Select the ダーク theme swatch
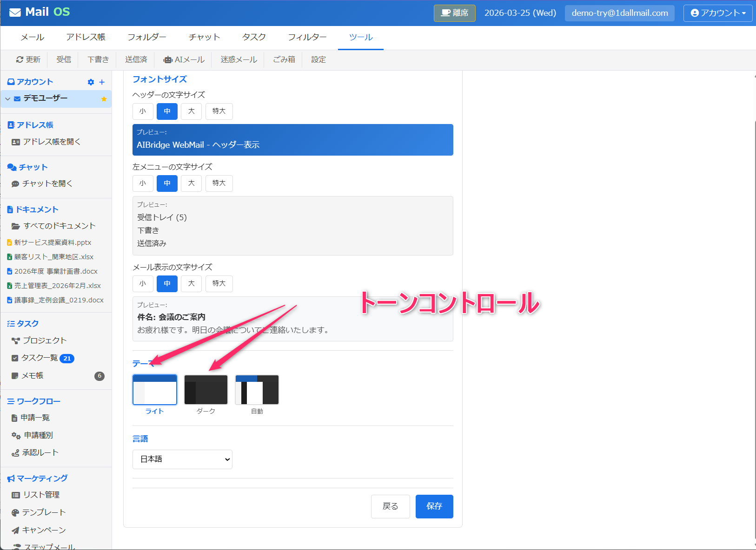 click(x=206, y=390)
